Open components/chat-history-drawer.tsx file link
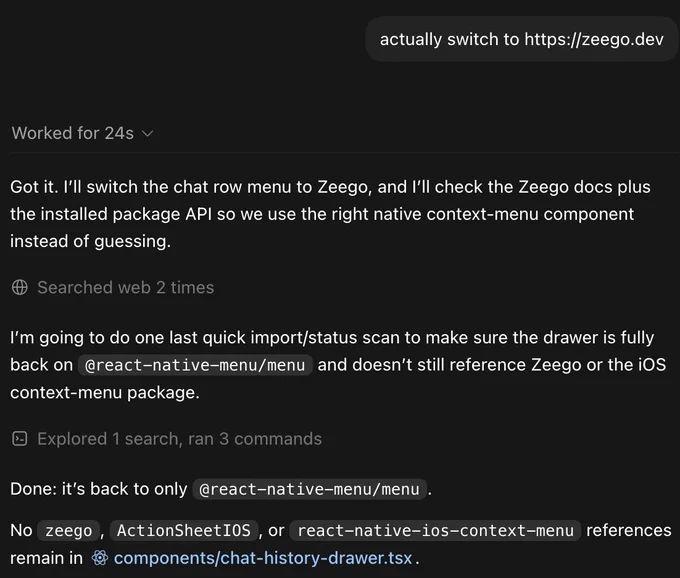680x578 pixels. tap(263, 558)
